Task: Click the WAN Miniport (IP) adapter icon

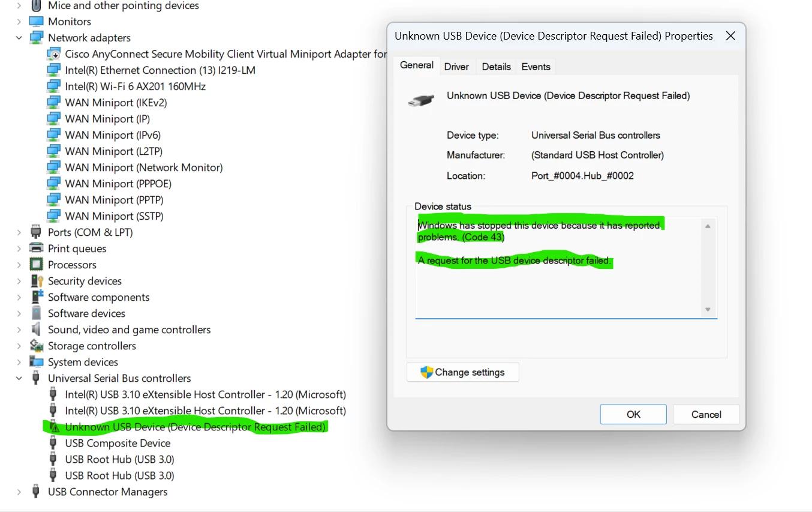Action: pyautogui.click(x=53, y=119)
